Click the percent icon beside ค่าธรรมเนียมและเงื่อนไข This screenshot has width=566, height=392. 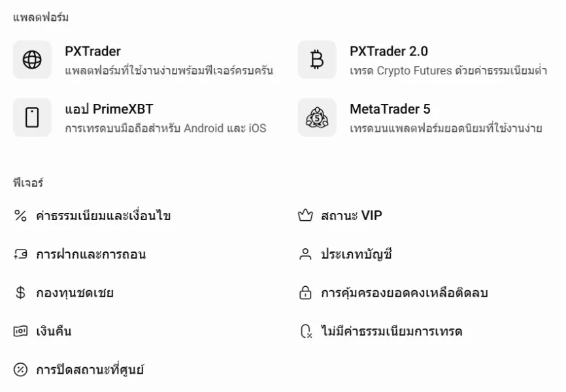20,216
